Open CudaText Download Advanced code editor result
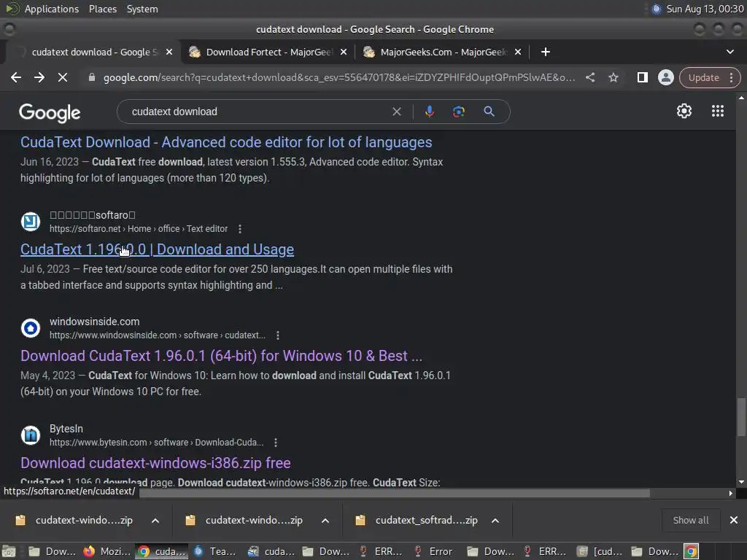The image size is (747, 560). tap(226, 142)
